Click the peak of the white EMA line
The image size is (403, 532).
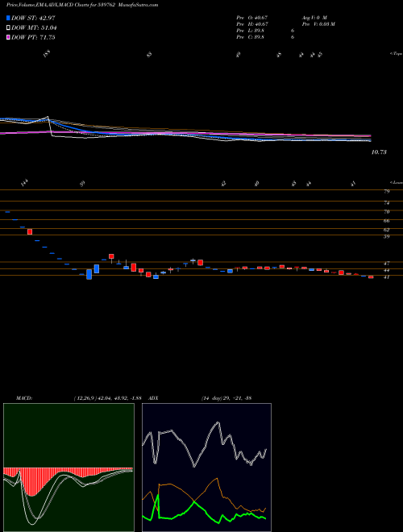click(48, 117)
